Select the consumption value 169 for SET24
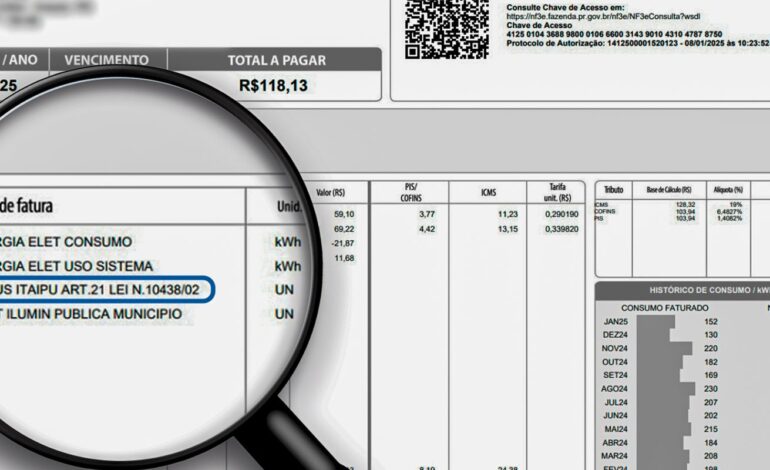Viewport: 770px width, 470px height. (x=711, y=375)
